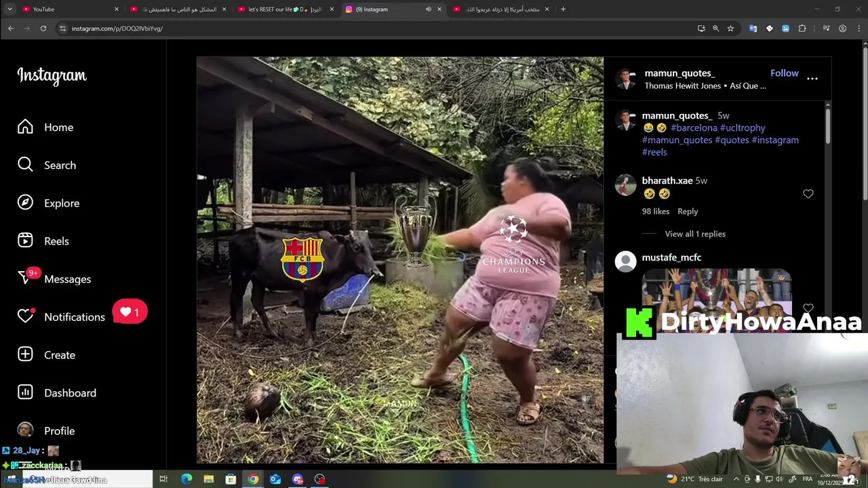Screen dimensions: 868x488
Task: Click the Create plus icon
Action: click(25, 354)
